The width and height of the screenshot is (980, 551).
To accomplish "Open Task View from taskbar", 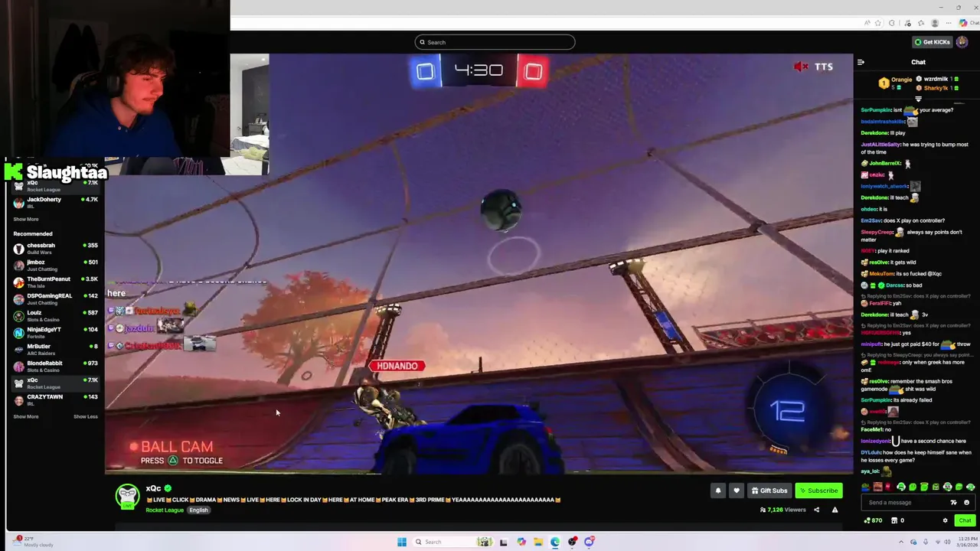I will click(503, 542).
